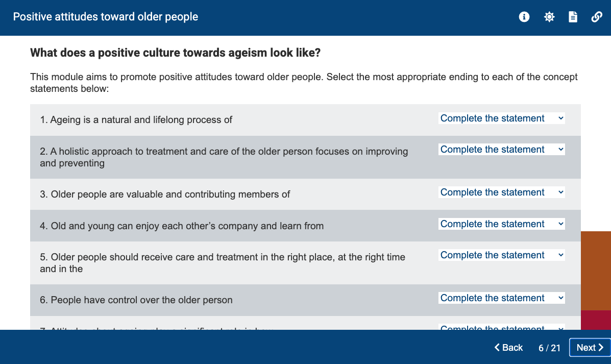Click the Back chevron arrow icon

point(497,347)
